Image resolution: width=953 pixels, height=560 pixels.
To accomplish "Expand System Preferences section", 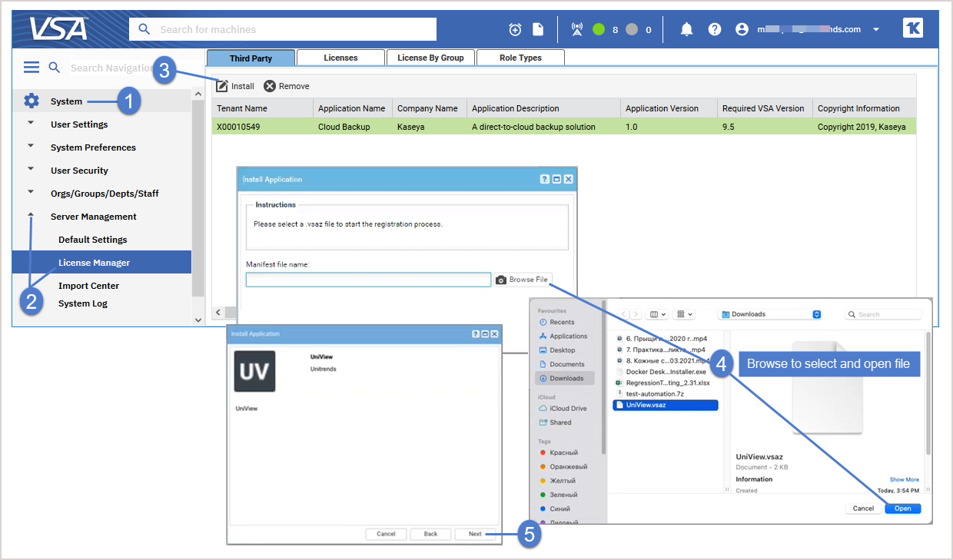I will (31, 147).
